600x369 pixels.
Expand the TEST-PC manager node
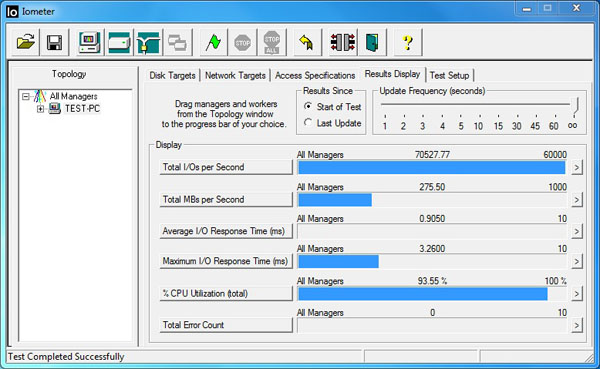(x=40, y=109)
